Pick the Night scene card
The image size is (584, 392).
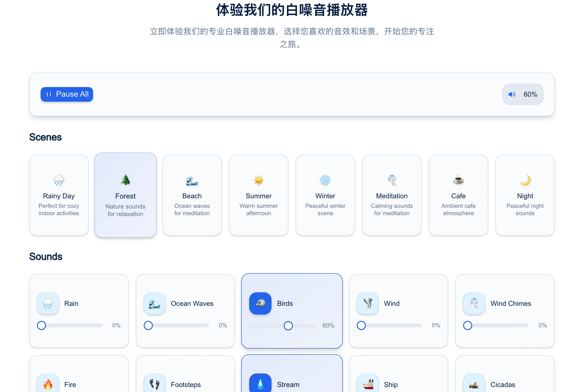tap(525, 195)
